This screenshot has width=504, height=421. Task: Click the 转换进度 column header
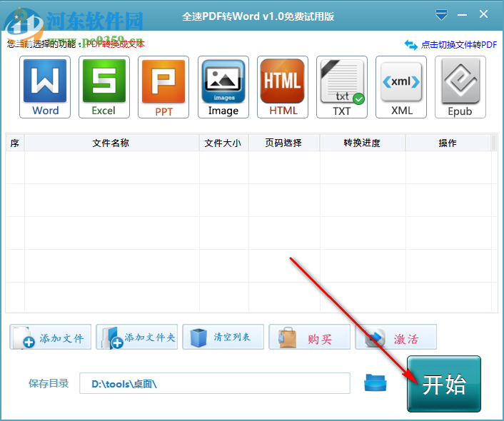(363, 143)
